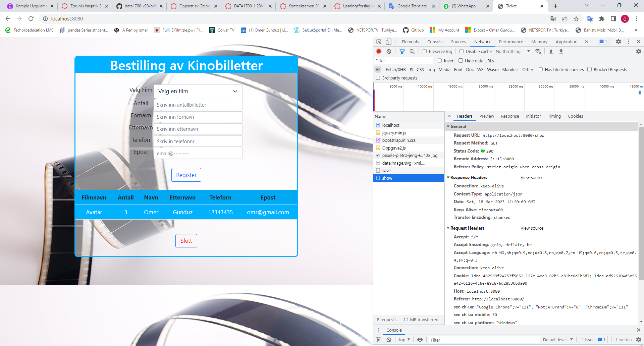Screen dimensions: 644x346
Task: Click the Slett button
Action: (x=186, y=240)
